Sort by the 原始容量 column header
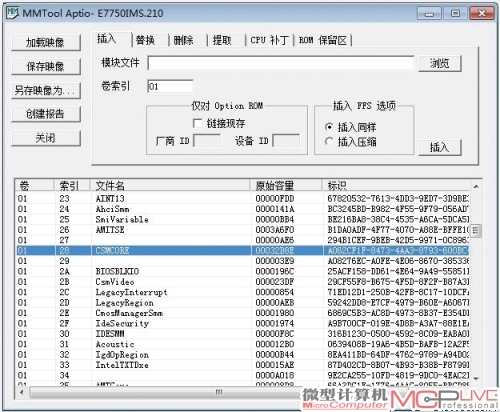The width and height of the screenshot is (500, 412). [x=286, y=186]
